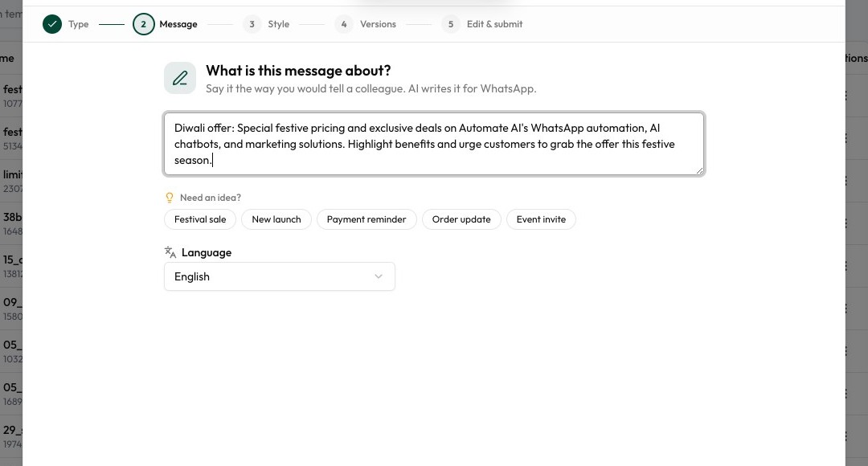Click the heading What is this message about?

pyautogui.click(x=298, y=71)
